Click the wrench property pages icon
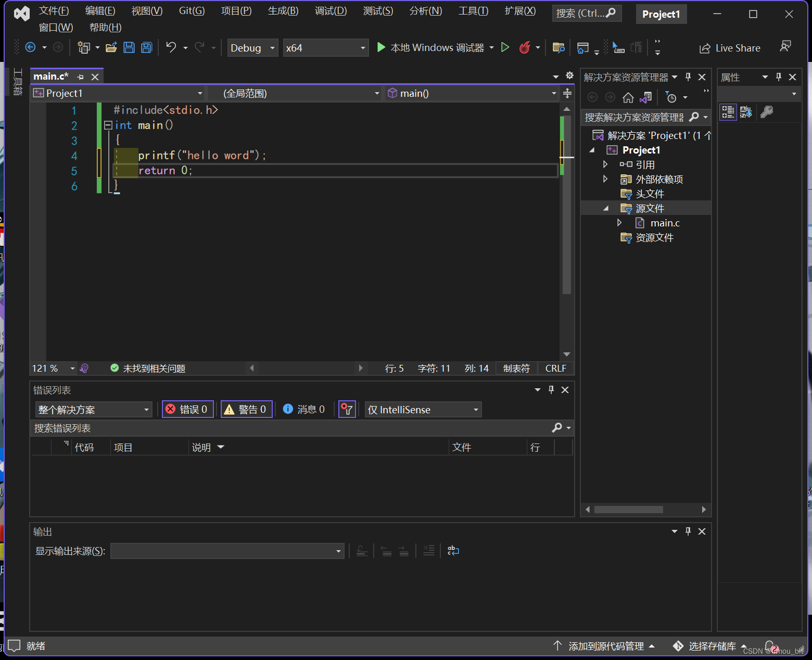 766,112
